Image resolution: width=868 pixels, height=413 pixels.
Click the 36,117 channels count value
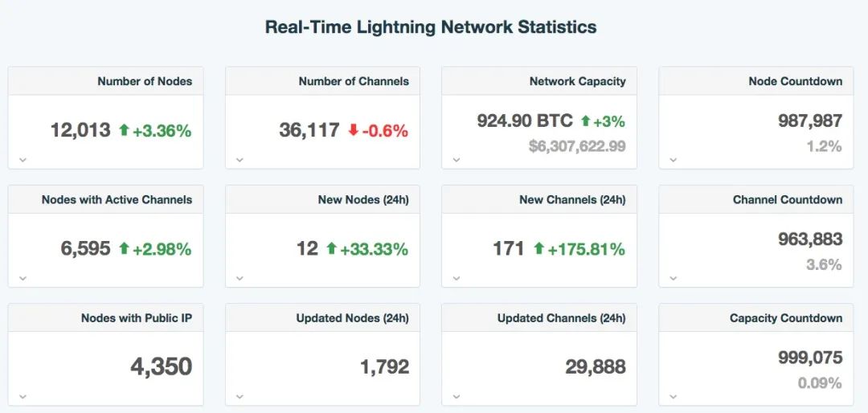point(309,129)
